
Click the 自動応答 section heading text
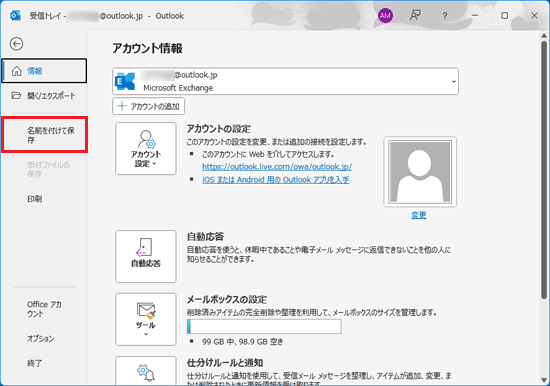tap(205, 237)
